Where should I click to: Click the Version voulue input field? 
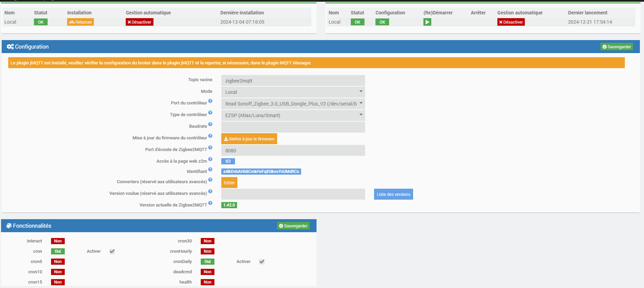(293, 194)
